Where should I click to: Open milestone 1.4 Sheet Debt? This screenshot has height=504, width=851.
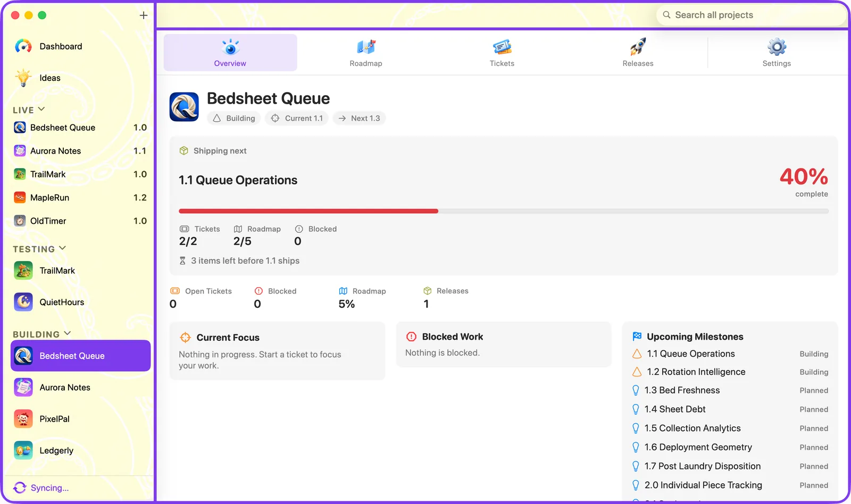pyautogui.click(x=730, y=409)
